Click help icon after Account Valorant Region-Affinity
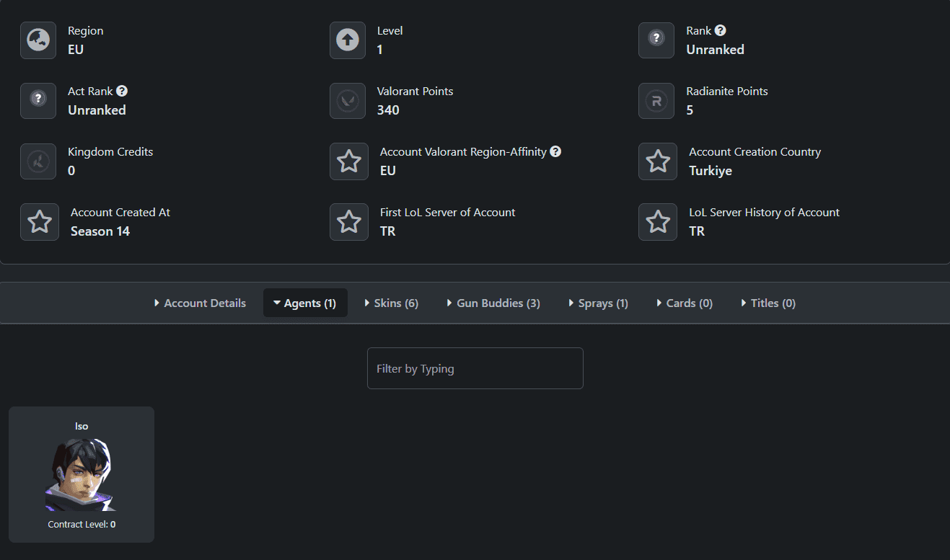This screenshot has height=560, width=950. click(x=555, y=152)
